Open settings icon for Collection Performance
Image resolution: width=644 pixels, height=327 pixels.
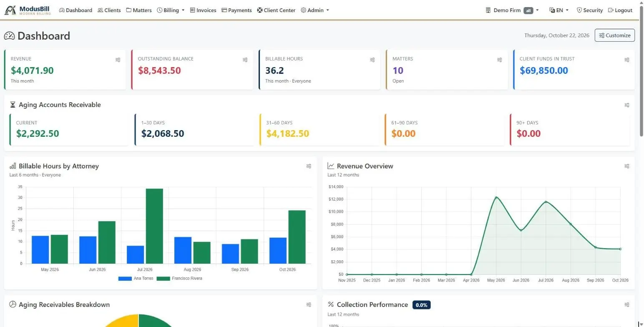[x=627, y=305]
